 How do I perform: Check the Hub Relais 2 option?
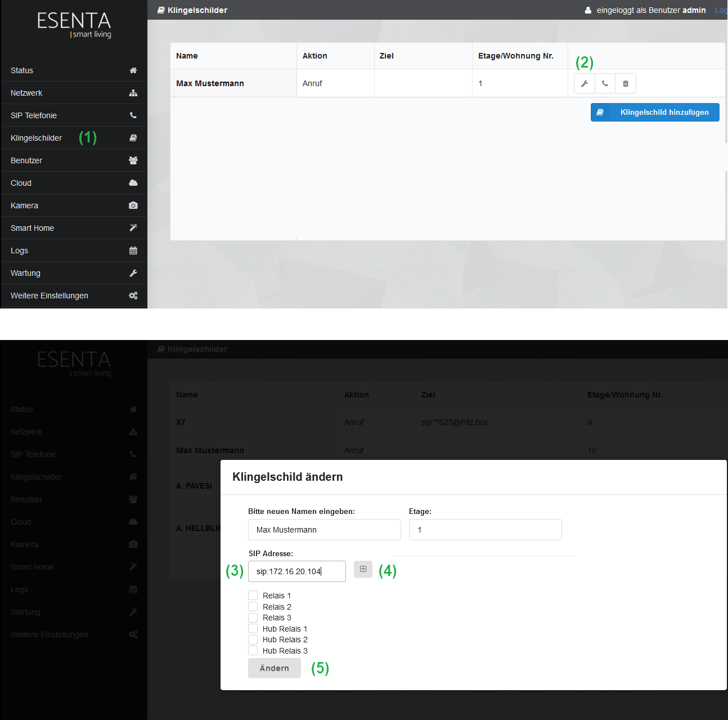pos(253,639)
